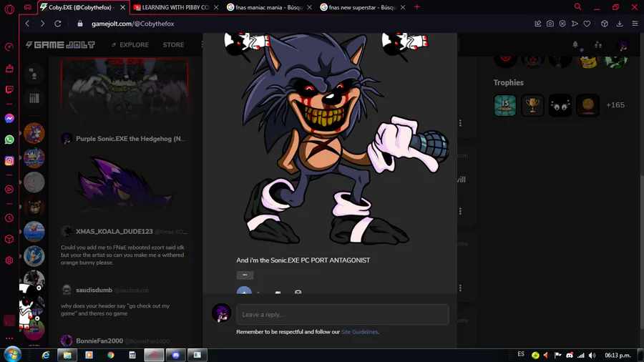Viewport: 644px width, 362px height.
Task: Open Easy Setup sliders icon
Action: [635, 24]
